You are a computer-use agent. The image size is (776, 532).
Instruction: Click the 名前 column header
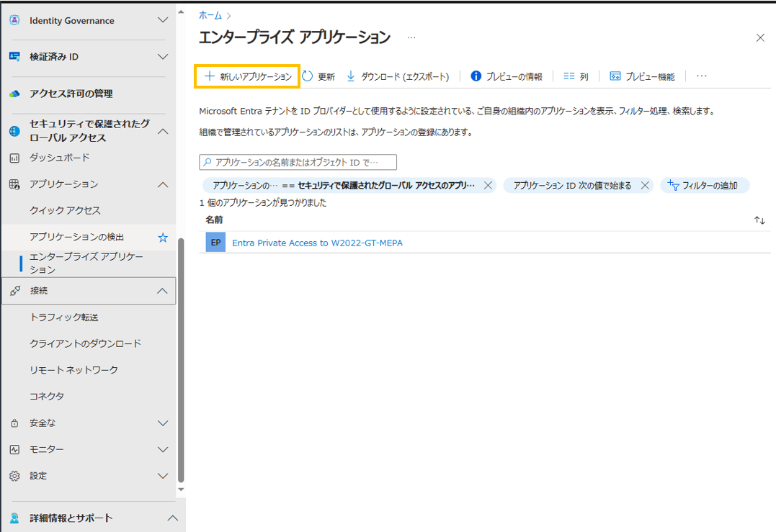point(214,220)
